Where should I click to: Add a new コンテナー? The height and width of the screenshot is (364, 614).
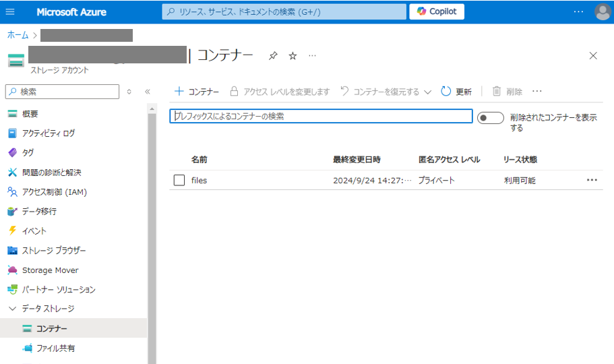click(197, 92)
